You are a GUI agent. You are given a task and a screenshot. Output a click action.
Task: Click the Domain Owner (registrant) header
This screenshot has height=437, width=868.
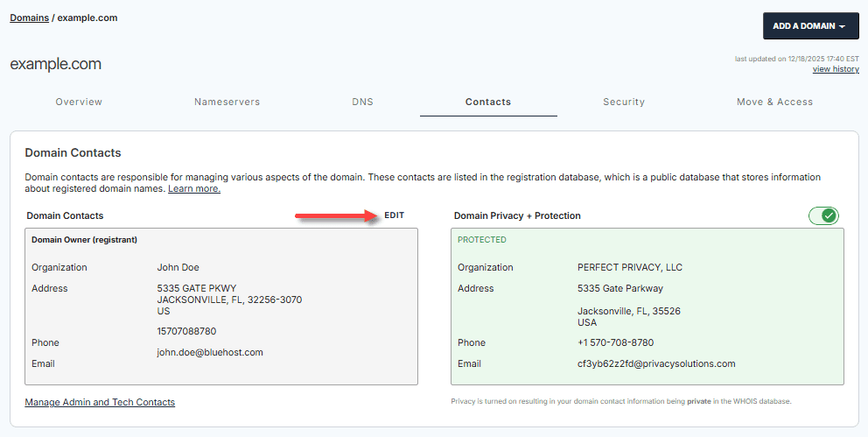click(x=84, y=239)
